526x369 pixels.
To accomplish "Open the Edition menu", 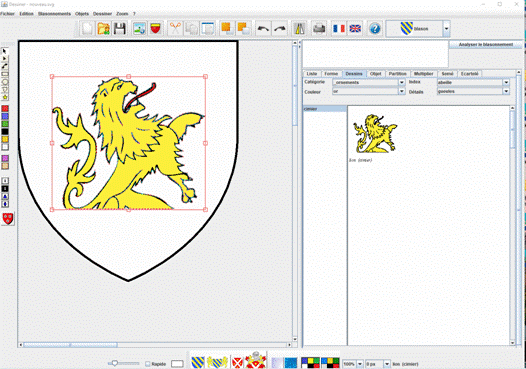I will click(x=27, y=14).
